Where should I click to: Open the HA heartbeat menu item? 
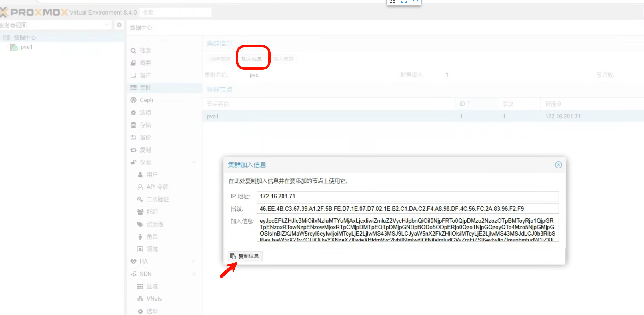143,262
